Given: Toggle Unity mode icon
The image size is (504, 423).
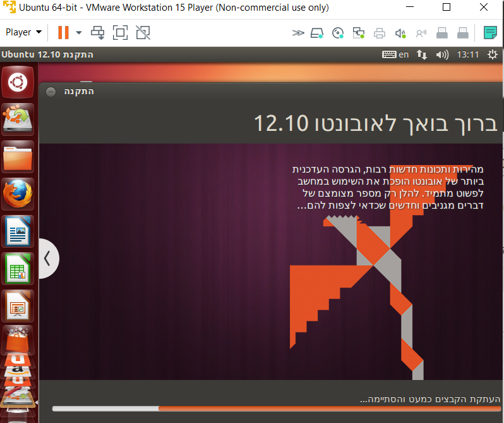Looking at the screenshot, I should [143, 32].
